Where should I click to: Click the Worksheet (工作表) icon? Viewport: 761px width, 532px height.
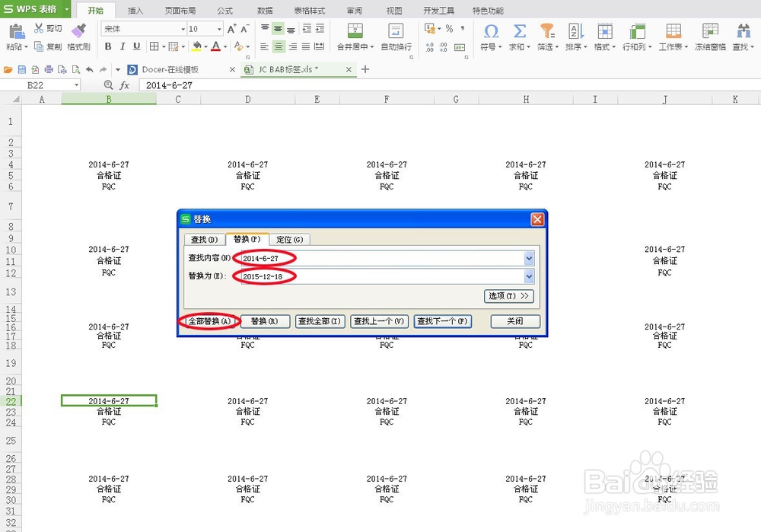point(673,31)
